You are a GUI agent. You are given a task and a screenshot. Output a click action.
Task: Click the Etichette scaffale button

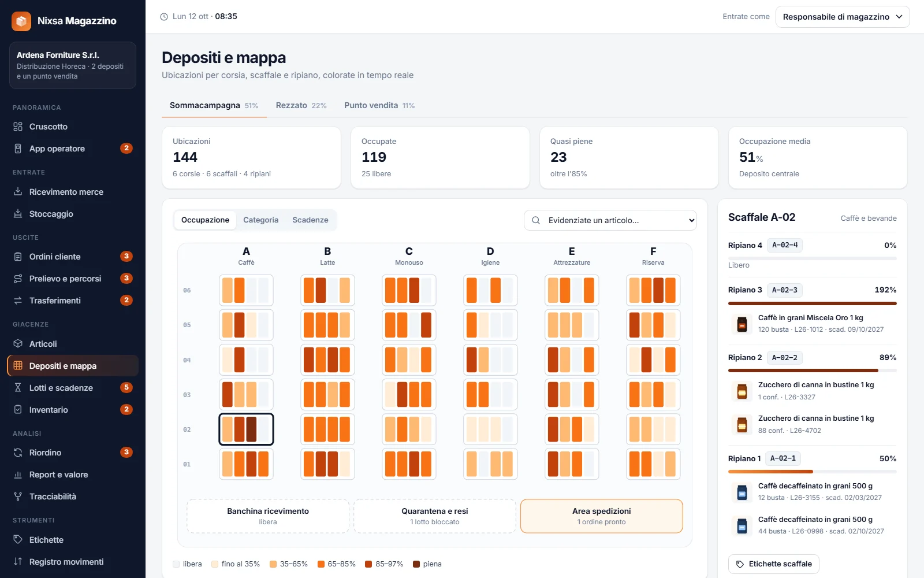[x=774, y=564]
